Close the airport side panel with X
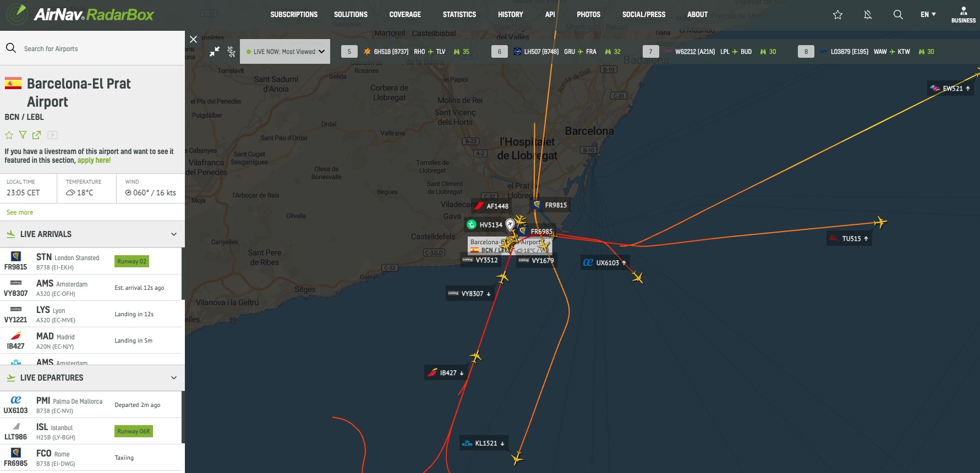The height and width of the screenshot is (473, 980). tap(193, 40)
